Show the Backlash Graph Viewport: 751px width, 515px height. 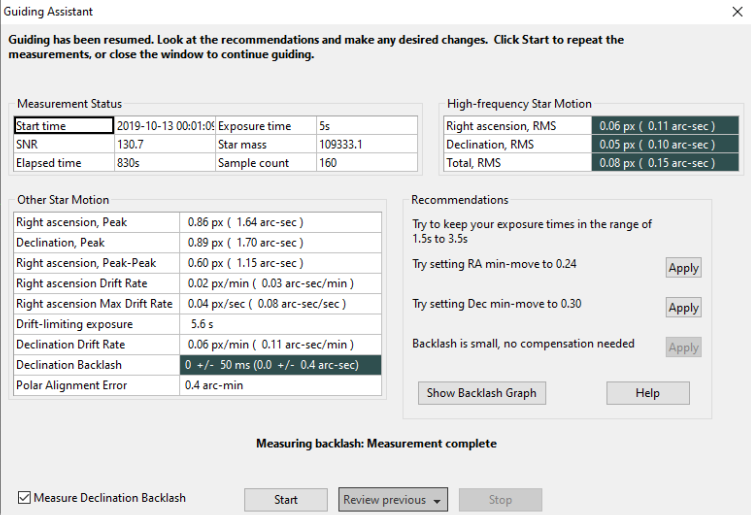point(481,393)
